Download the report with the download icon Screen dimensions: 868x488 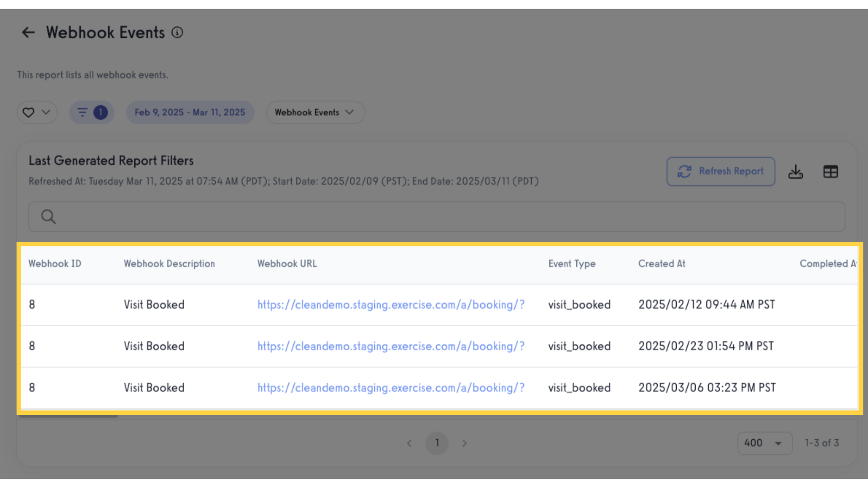[796, 172]
